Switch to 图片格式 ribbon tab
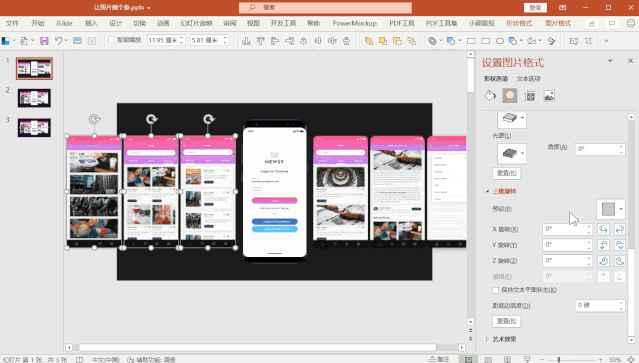 (558, 23)
